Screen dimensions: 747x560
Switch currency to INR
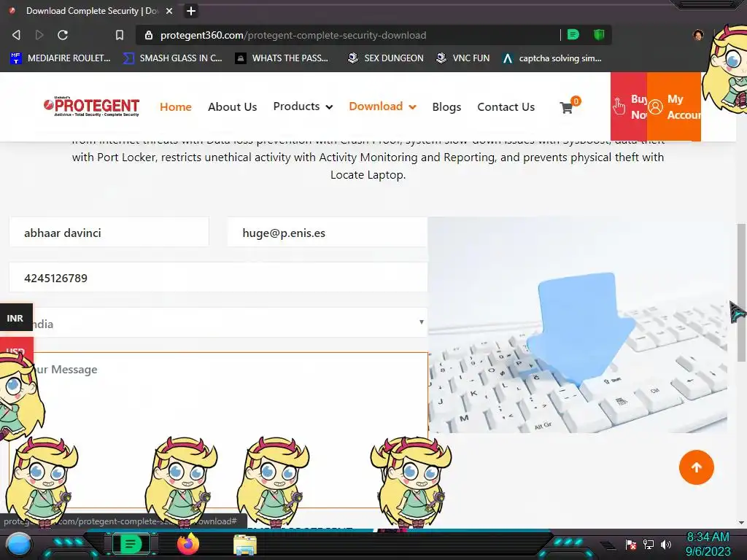click(16, 318)
